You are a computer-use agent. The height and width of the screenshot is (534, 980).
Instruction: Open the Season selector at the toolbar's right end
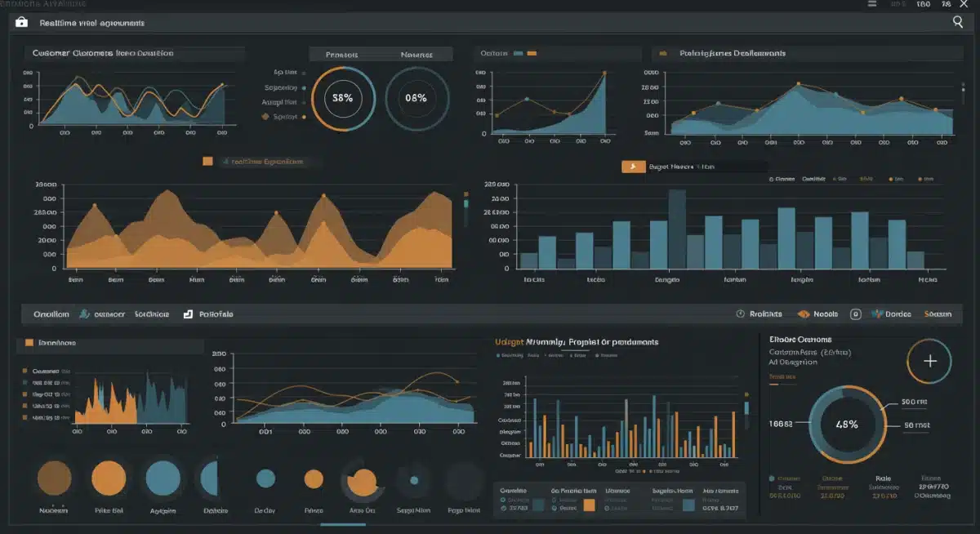[938, 314]
